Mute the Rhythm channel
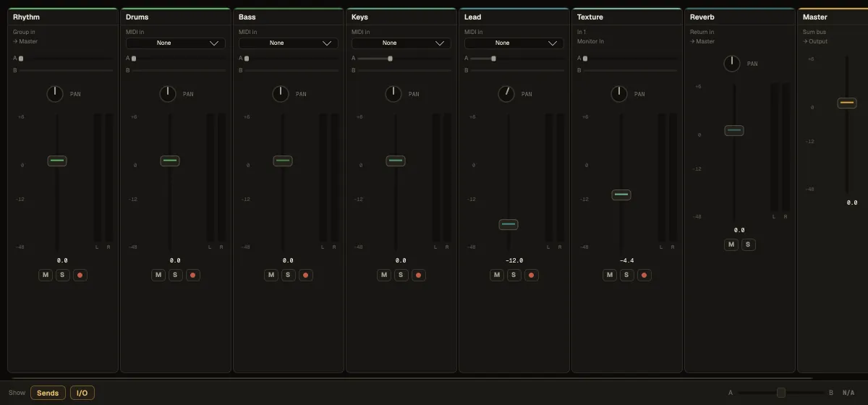 46,275
